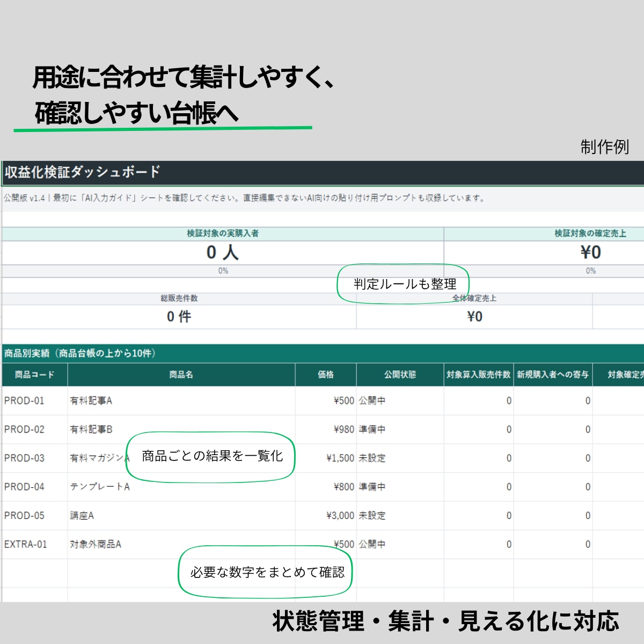This screenshot has height=644, width=644.
Task: Select PROD-05 対象算入販売件数 value 0
Action: pyautogui.click(x=479, y=516)
